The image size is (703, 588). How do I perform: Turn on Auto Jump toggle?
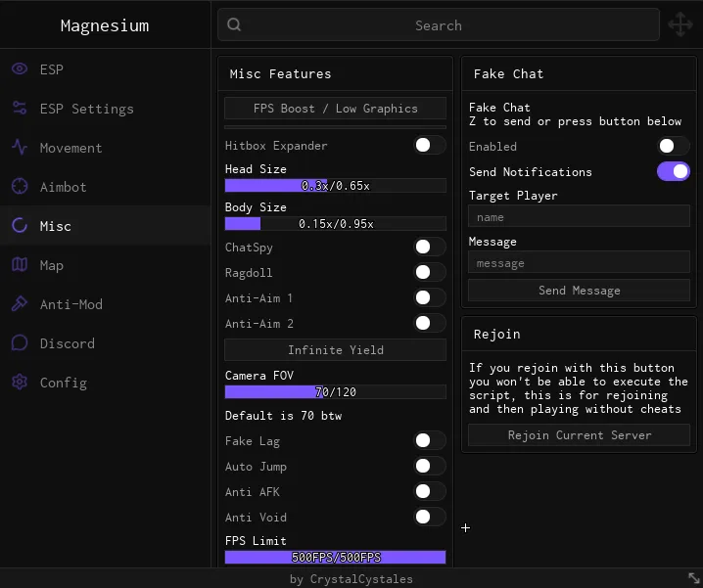(430, 466)
